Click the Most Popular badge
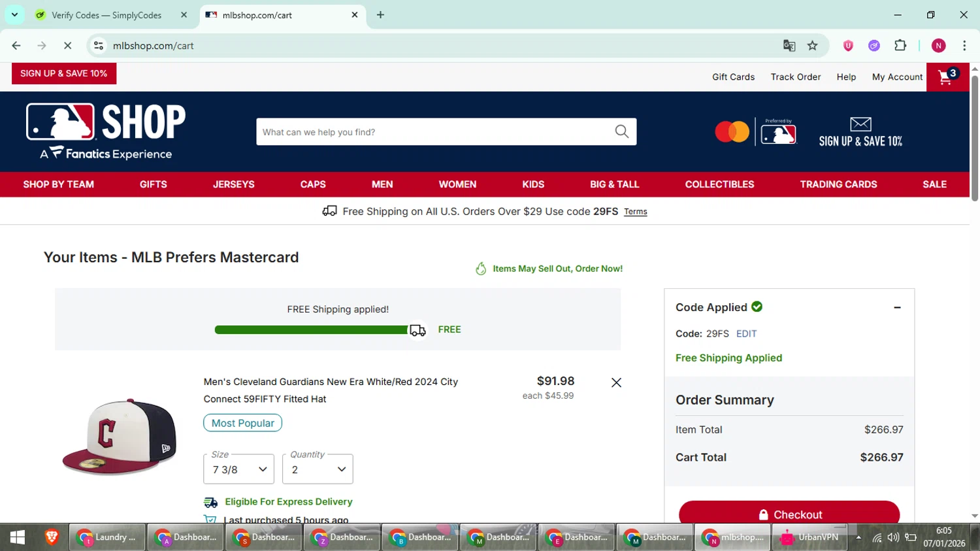The image size is (980, 551). (242, 423)
